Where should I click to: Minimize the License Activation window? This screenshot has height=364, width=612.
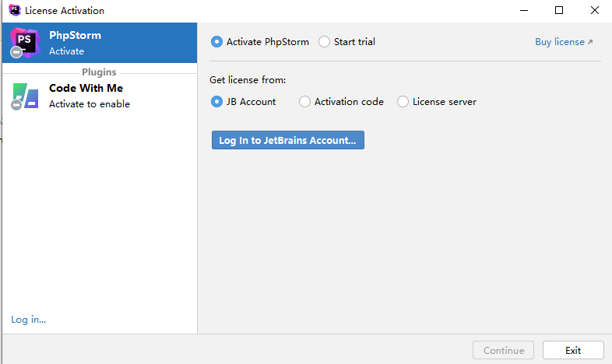(x=522, y=11)
